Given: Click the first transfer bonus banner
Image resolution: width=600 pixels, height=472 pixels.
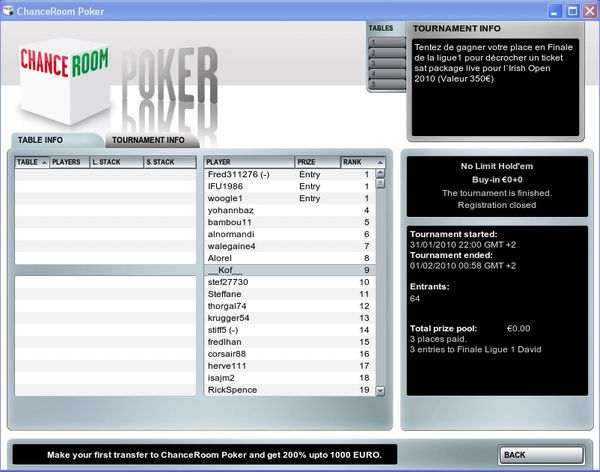Looking at the screenshot, I should [205, 455].
